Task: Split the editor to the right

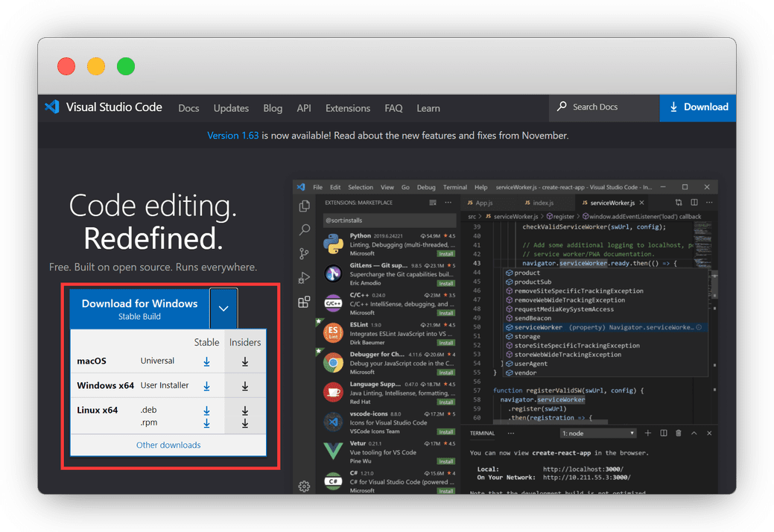Action: pyautogui.click(x=694, y=203)
